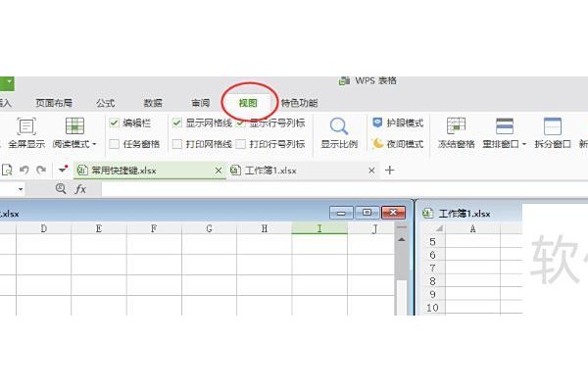The height and width of the screenshot is (392, 588).
Task: Click the vertical scrollbar up arrow
Action: [x=402, y=240]
